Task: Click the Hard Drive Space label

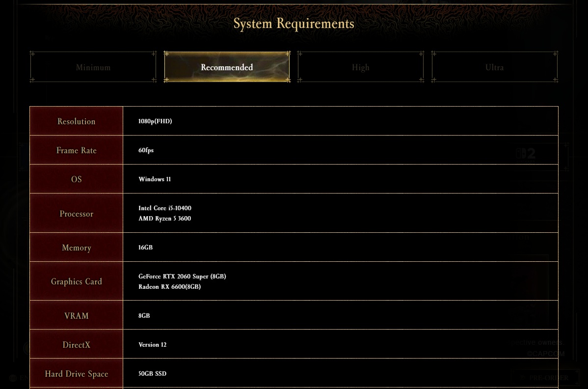Action: (x=77, y=374)
